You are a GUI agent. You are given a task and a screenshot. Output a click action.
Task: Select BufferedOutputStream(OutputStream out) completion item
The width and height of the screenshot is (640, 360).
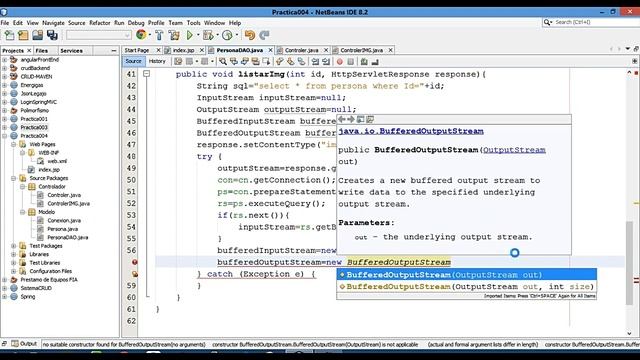[467, 275]
